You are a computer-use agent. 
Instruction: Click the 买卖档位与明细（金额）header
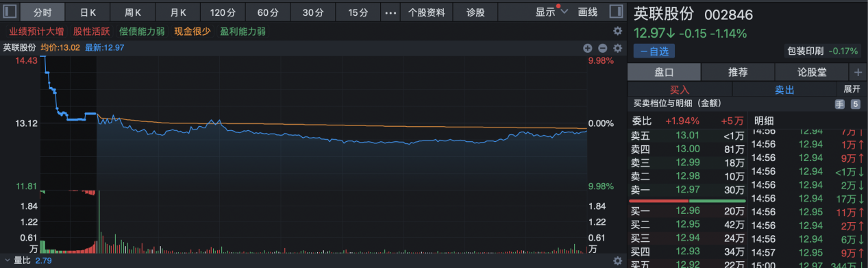coord(678,104)
